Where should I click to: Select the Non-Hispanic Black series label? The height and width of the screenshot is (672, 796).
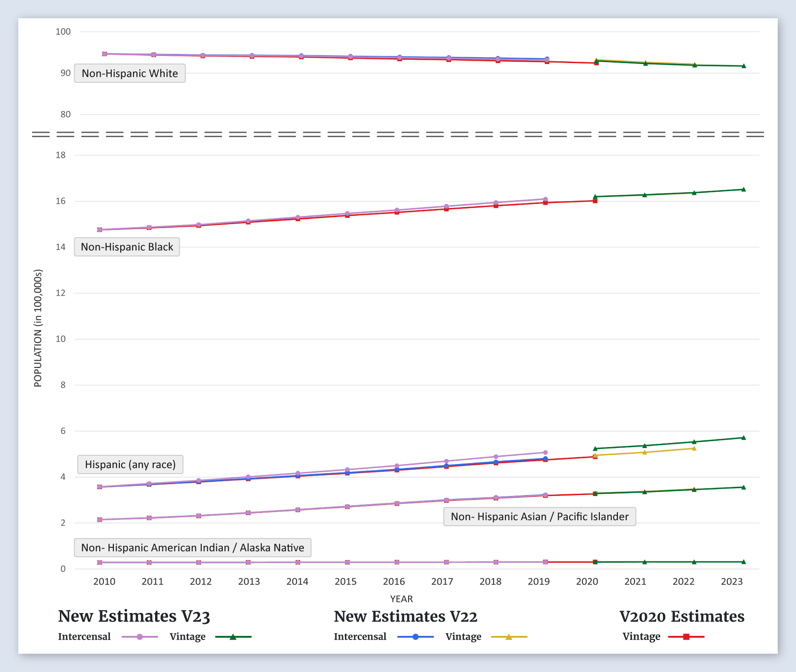(x=127, y=247)
